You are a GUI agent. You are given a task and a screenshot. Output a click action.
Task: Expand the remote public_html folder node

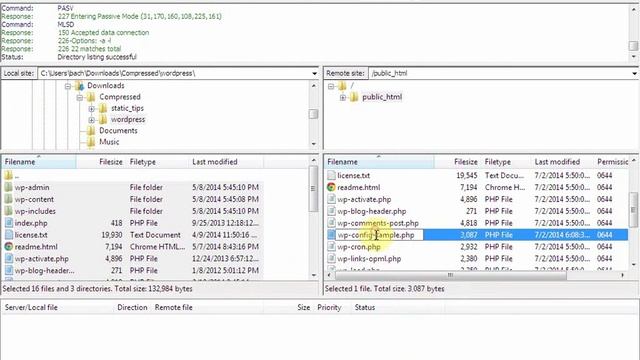(x=343, y=97)
